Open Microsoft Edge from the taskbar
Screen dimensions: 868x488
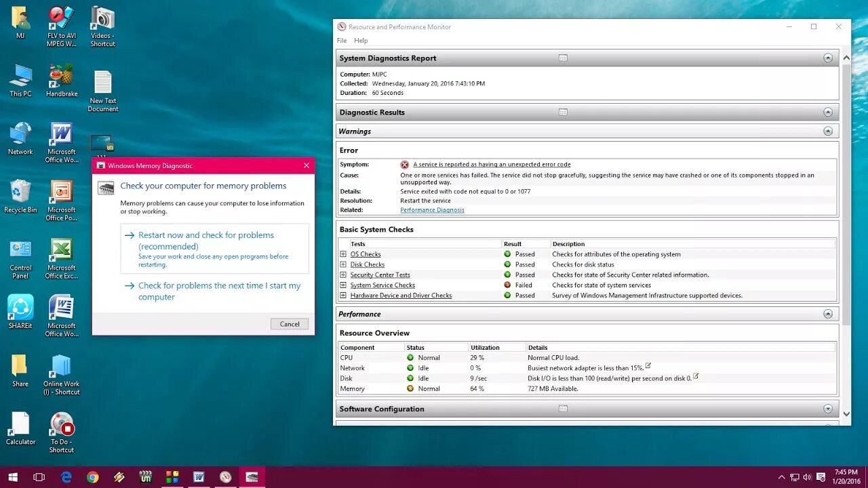[x=66, y=477]
